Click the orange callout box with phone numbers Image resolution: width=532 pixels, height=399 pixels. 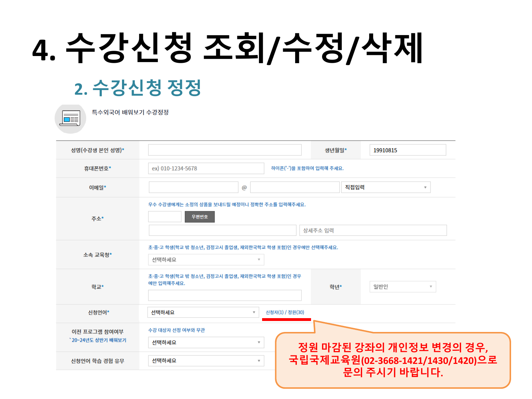click(393, 360)
